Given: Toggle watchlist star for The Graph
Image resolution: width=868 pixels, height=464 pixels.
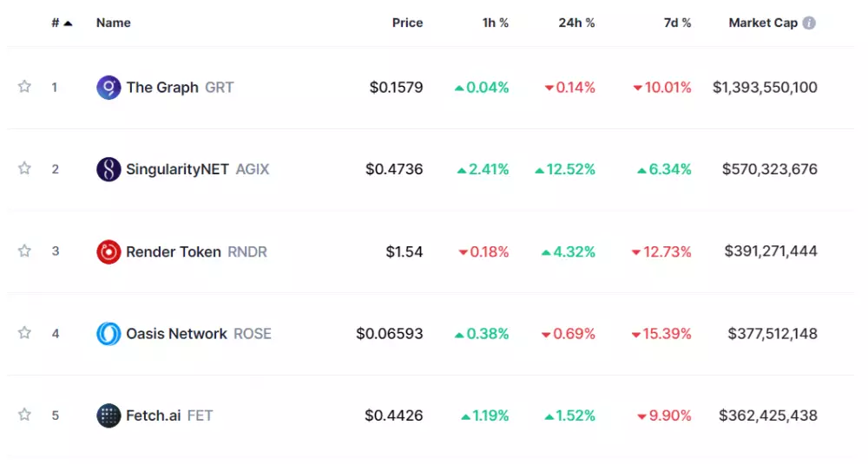Looking at the screenshot, I should click(24, 87).
